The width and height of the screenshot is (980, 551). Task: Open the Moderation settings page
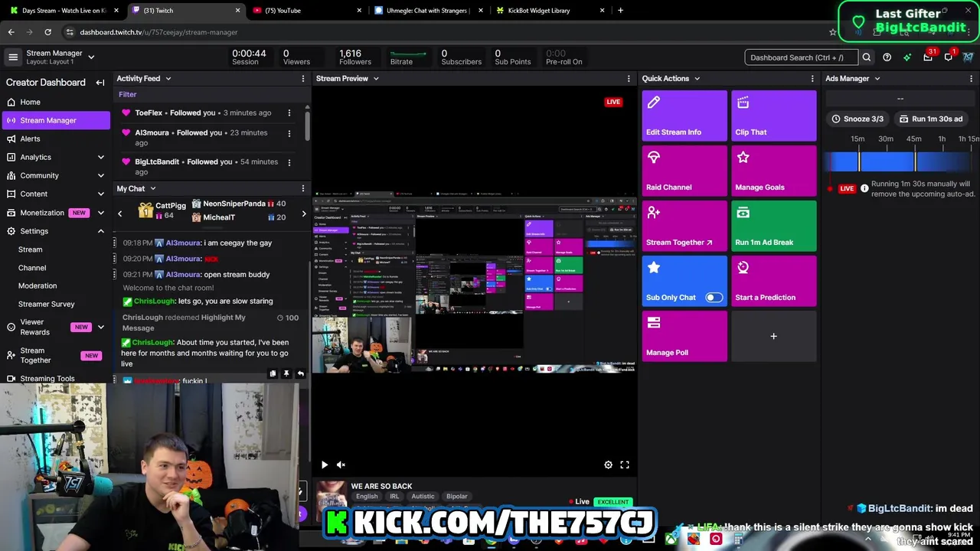point(38,285)
